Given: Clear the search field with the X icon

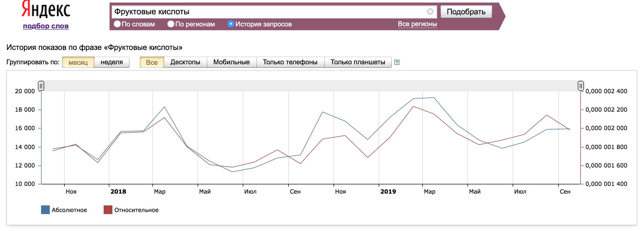Looking at the screenshot, I should tap(430, 12).
